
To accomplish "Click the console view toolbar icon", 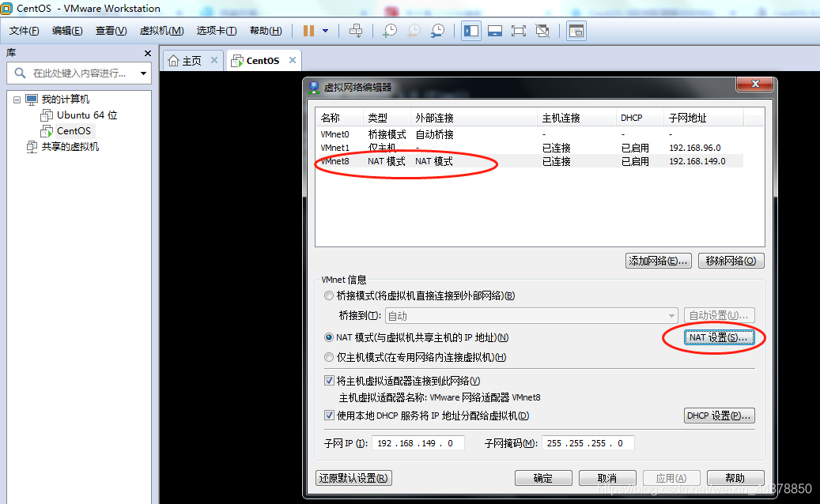I will click(x=495, y=31).
